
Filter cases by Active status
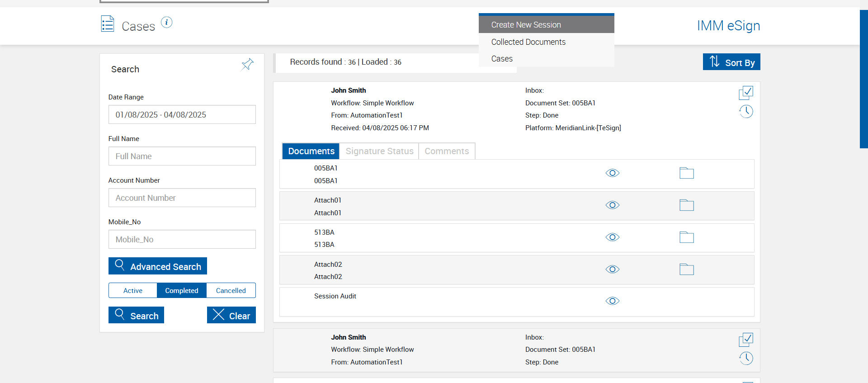pyautogui.click(x=133, y=290)
